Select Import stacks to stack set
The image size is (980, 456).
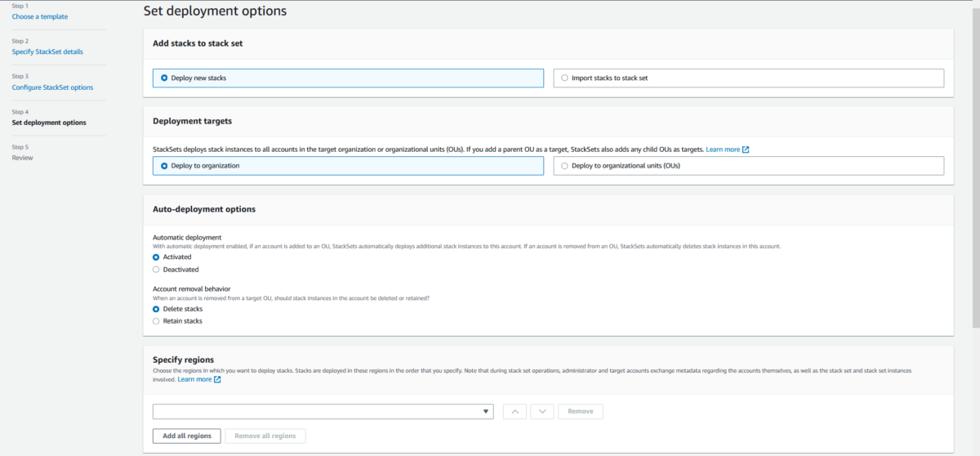click(x=749, y=78)
